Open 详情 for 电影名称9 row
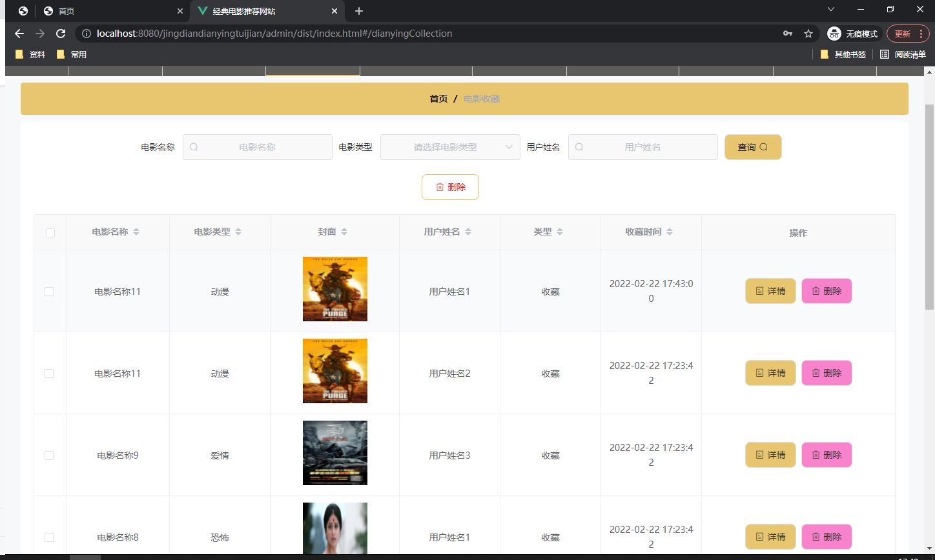This screenshot has width=935, height=560. pos(770,455)
